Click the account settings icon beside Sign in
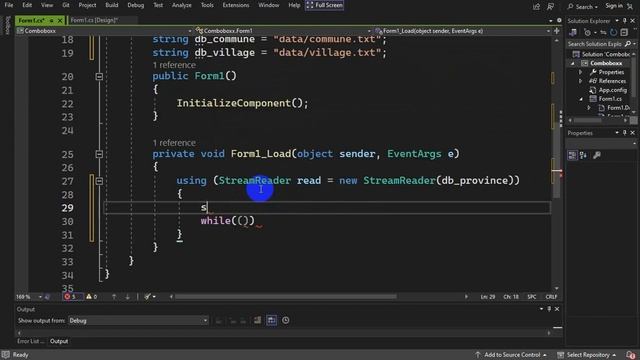This screenshot has width=640, height=360. [630, 6]
